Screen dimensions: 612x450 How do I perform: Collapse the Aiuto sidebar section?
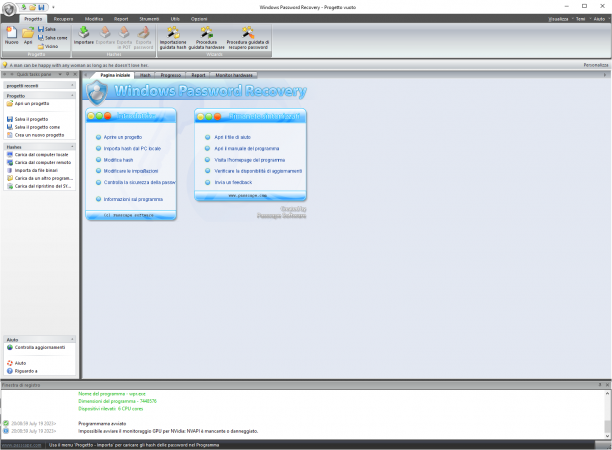click(72, 340)
